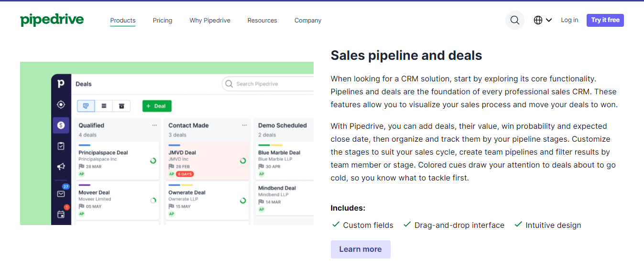Click the pipeline screenshot thumbnail
The image size is (644, 270).
tap(167, 143)
